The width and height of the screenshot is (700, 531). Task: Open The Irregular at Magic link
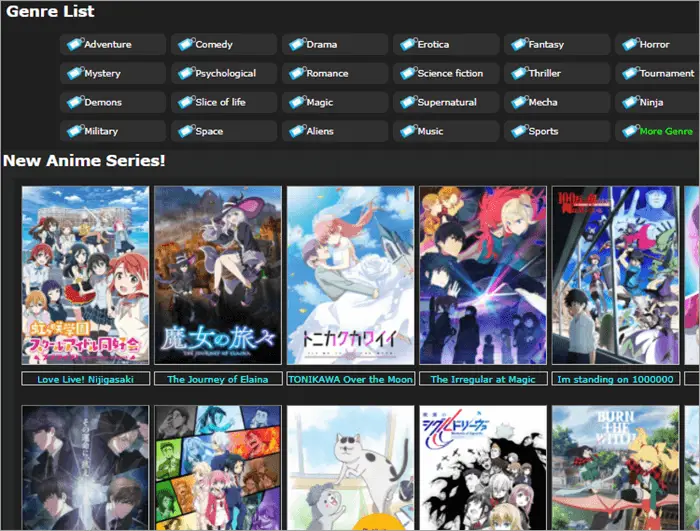[x=483, y=379]
